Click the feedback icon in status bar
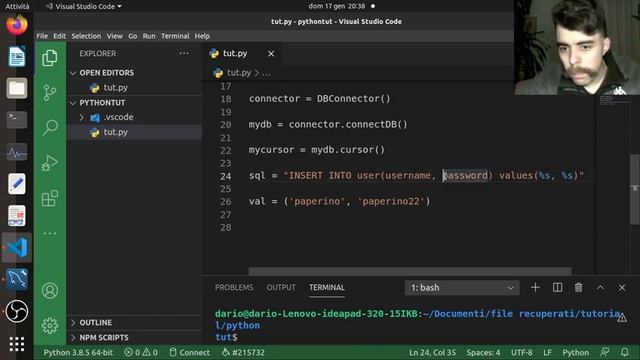Image resolution: width=640 pixels, height=360 pixels. pyautogui.click(x=605, y=352)
